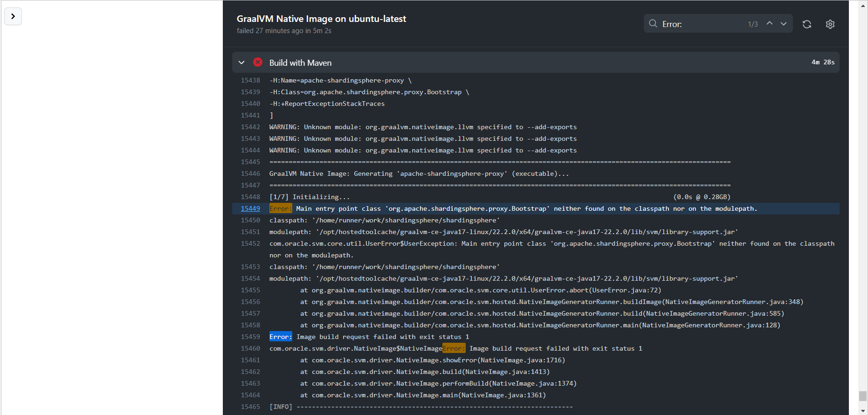Click the '4m 28s' step duration
This screenshot has height=415, width=868.
click(x=823, y=62)
